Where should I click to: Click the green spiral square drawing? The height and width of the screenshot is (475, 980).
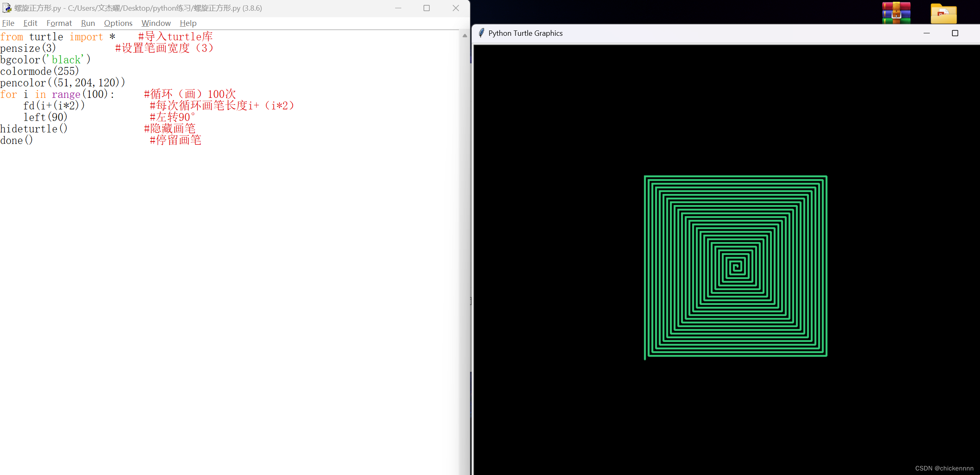click(x=736, y=266)
